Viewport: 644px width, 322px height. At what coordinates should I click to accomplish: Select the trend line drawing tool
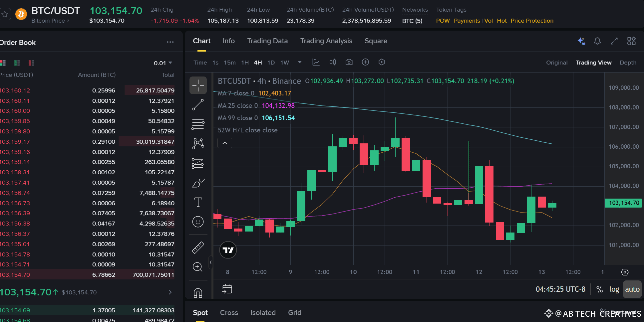198,105
